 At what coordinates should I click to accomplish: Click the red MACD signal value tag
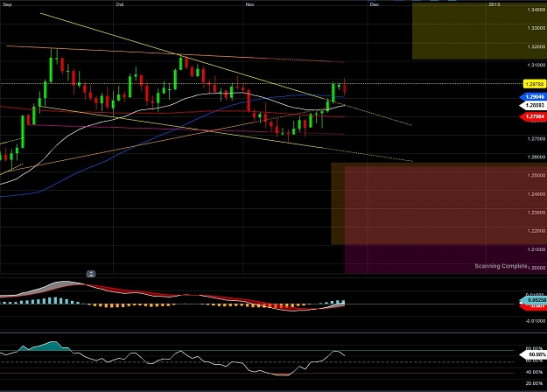tap(534, 306)
